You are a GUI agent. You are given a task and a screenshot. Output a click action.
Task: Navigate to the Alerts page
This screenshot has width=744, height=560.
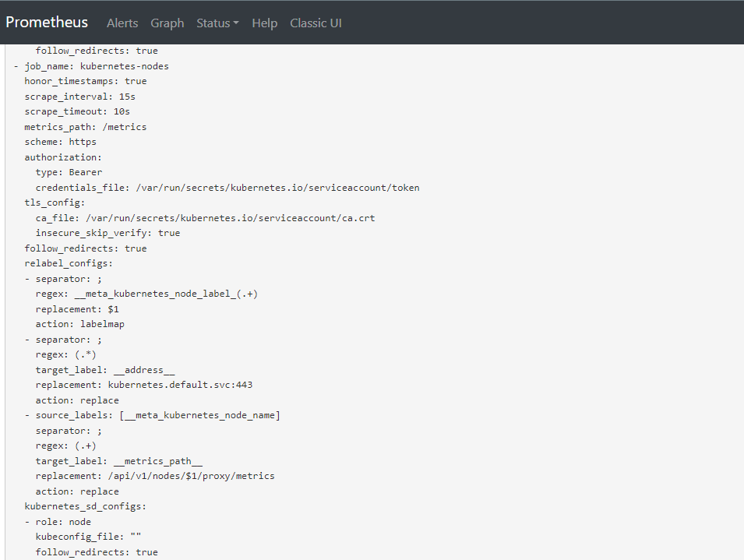(122, 23)
